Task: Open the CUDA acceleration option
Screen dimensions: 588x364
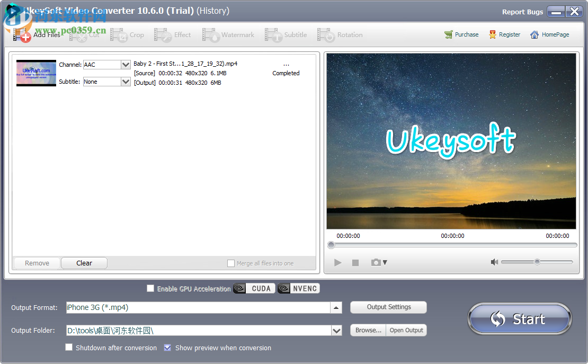Action: [254, 289]
